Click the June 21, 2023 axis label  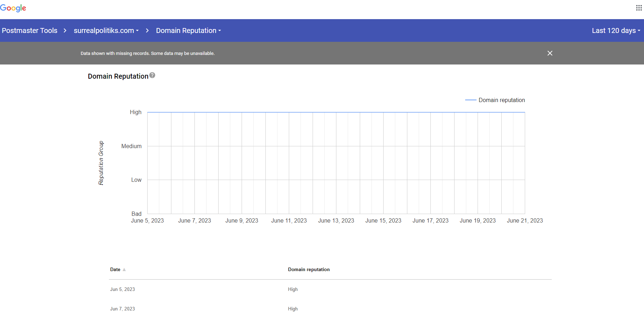(x=525, y=220)
